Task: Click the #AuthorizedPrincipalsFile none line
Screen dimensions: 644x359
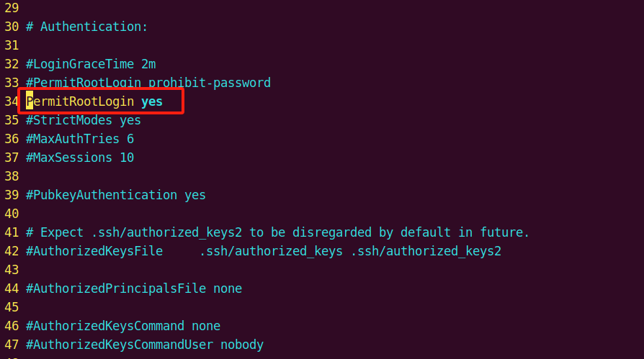Action: [133, 288]
